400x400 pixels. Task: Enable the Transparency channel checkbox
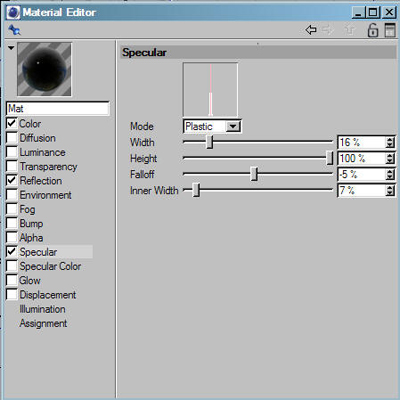click(12, 166)
